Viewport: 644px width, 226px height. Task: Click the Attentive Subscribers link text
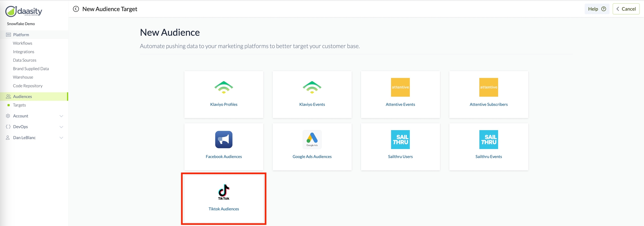point(488,104)
